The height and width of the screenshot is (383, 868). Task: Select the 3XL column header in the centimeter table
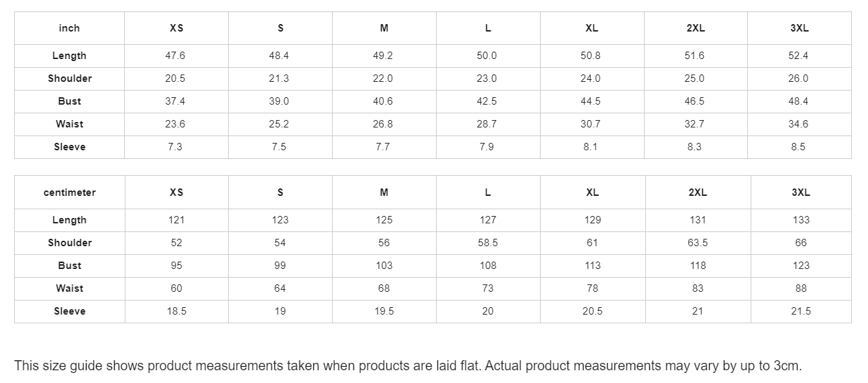800,193
